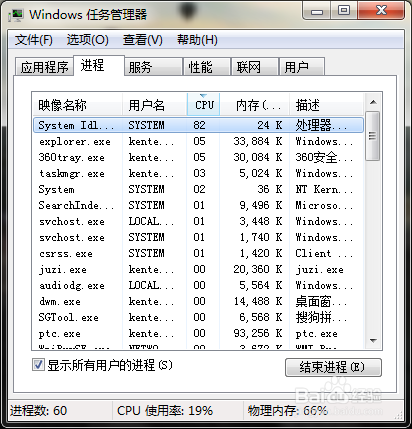Click the 物理内存: 66% status entry
This screenshot has width=412, height=429.
coord(287,411)
